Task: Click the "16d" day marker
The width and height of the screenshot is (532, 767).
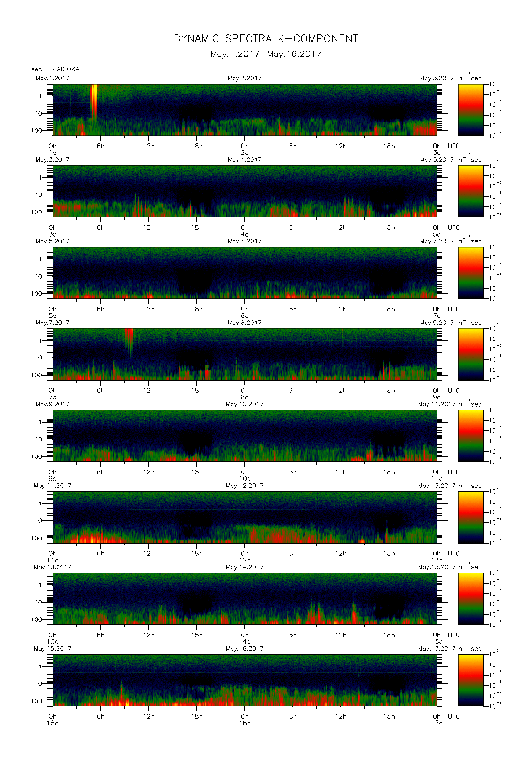Action: [x=245, y=723]
